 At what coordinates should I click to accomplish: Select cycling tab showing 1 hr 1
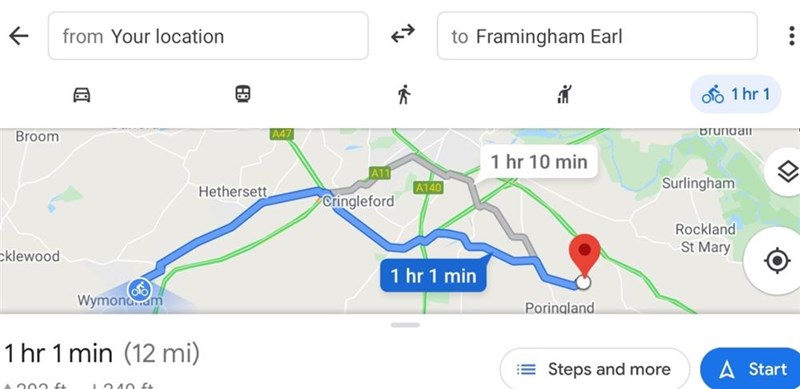click(735, 94)
